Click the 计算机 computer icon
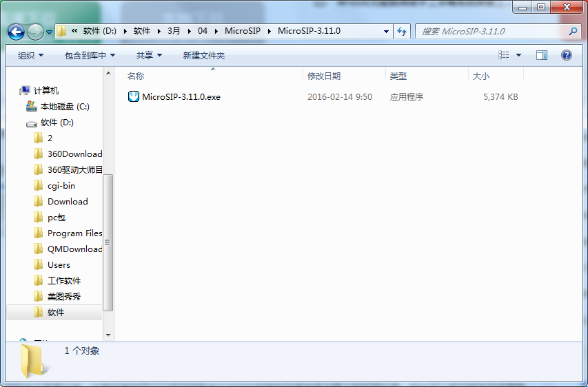The width and height of the screenshot is (588, 387). (25, 90)
